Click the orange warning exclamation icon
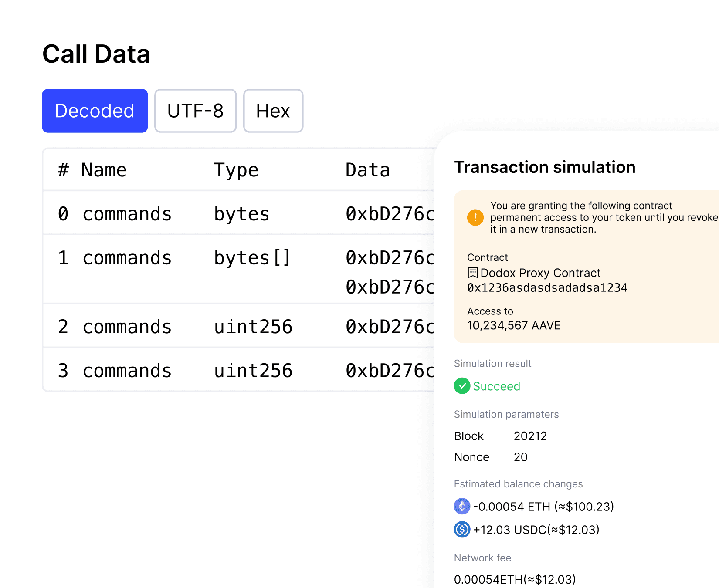719x588 pixels. (x=475, y=217)
